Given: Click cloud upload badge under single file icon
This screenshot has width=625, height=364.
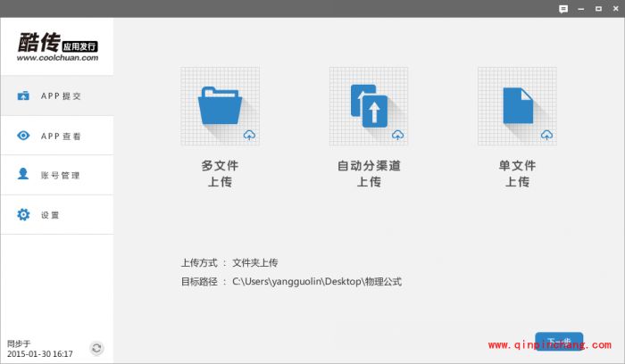Looking at the screenshot, I should pyautogui.click(x=546, y=135).
